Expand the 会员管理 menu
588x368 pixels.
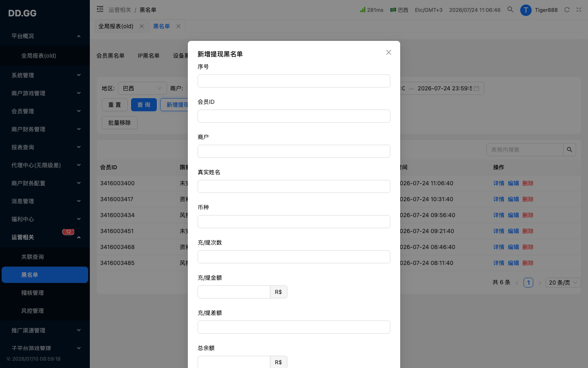tap(45, 111)
